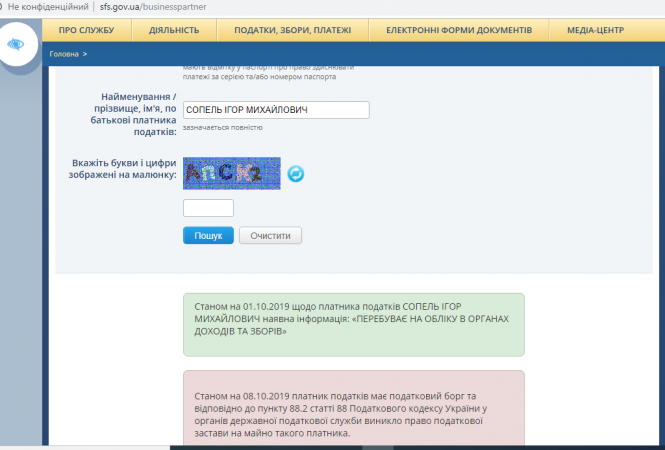Refresh the captcha image

(x=296, y=175)
